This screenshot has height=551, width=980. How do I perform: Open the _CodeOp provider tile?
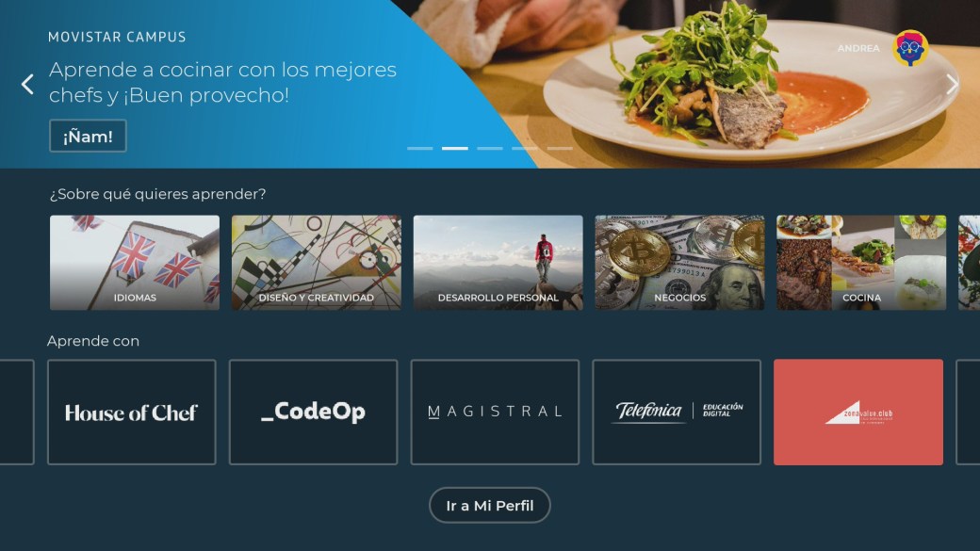313,413
